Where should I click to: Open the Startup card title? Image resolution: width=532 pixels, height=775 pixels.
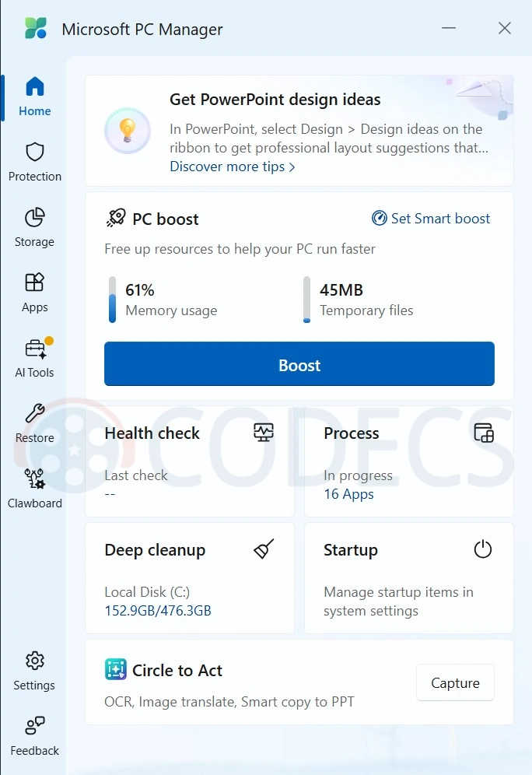coord(351,550)
